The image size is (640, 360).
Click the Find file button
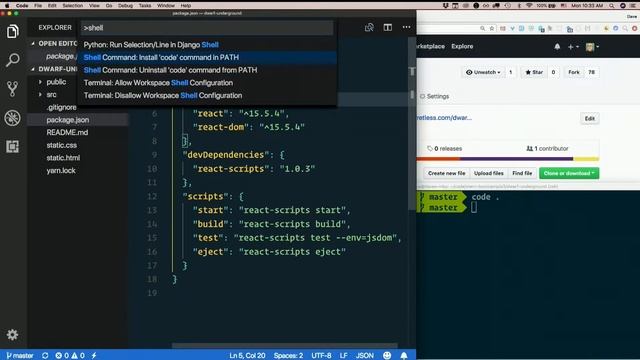click(x=522, y=173)
